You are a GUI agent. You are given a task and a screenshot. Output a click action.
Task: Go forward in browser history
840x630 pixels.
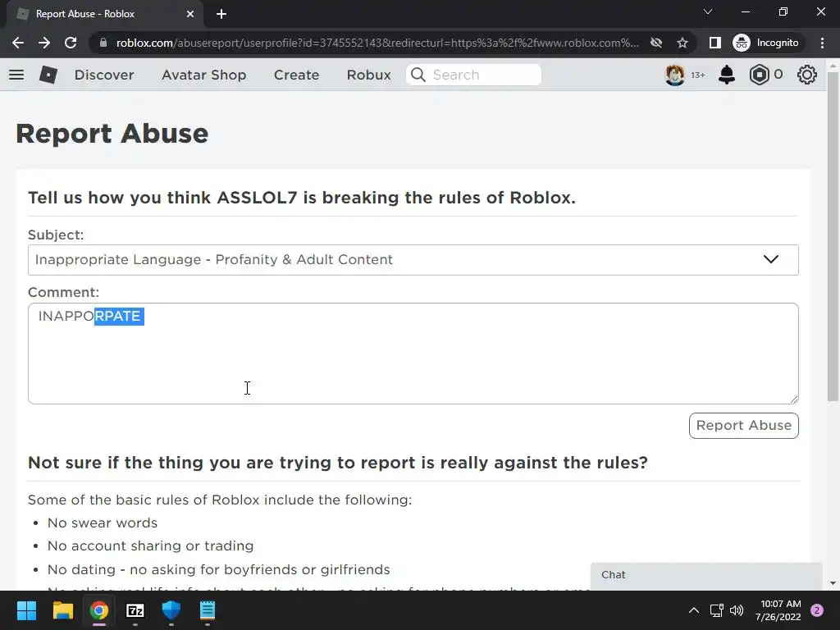44,43
